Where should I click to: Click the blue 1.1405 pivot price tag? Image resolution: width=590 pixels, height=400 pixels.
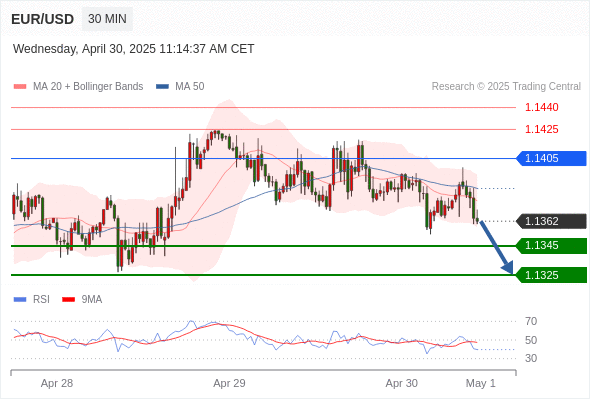coord(551,158)
